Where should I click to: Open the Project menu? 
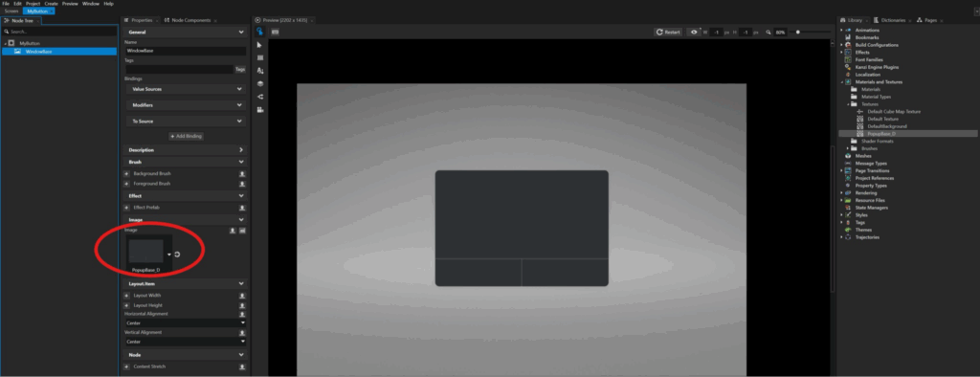pos(33,4)
